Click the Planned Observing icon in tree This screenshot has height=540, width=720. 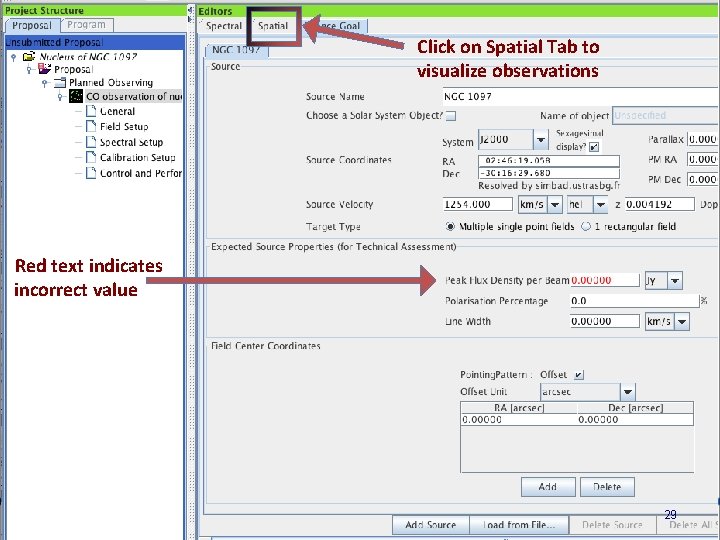tap(60, 83)
